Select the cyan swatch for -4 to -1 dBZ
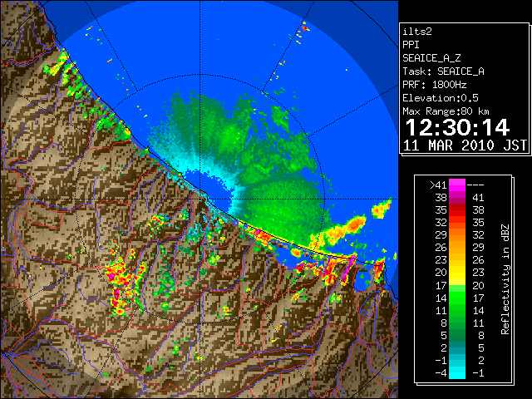This screenshot has height=399, width=532. 457,373
